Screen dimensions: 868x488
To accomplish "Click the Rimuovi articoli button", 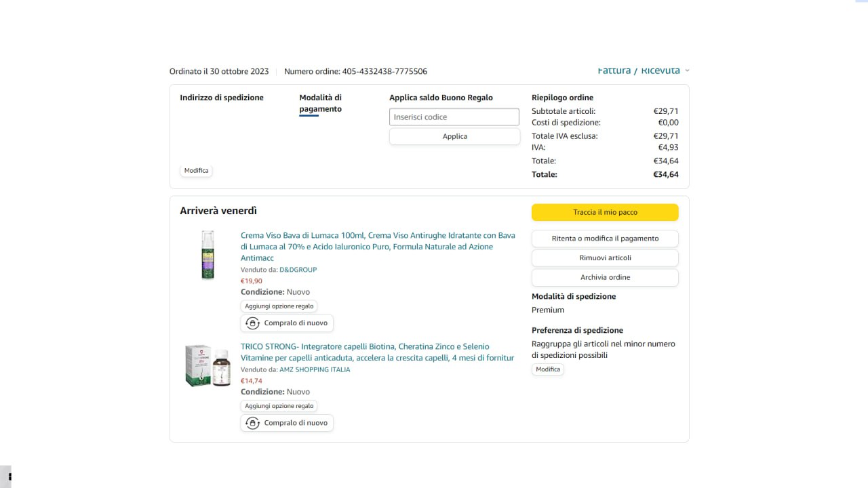I will pos(605,258).
